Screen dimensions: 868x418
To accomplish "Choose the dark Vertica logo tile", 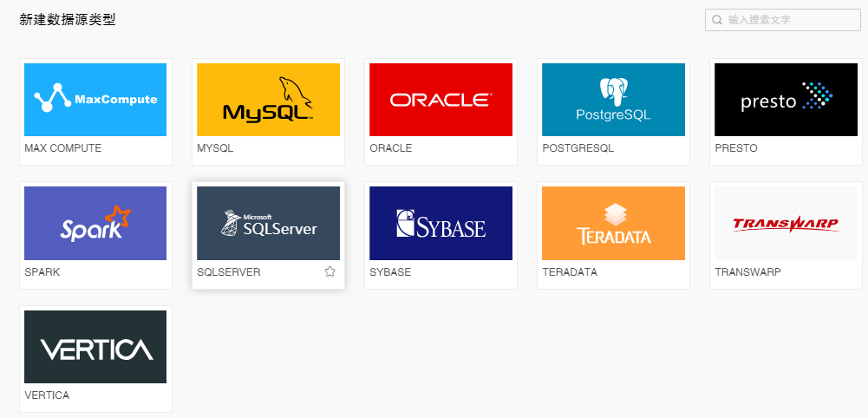I will (x=95, y=347).
